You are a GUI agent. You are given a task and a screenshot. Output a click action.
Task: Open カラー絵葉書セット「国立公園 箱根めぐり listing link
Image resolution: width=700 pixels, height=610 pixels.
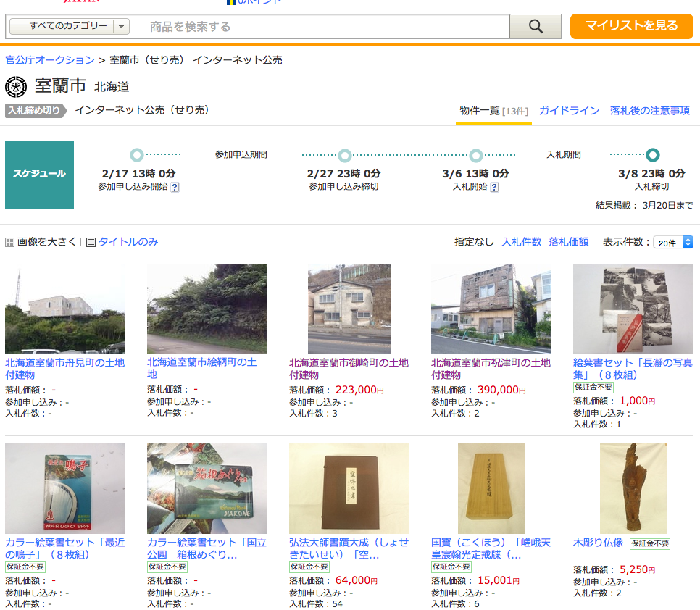(207, 548)
